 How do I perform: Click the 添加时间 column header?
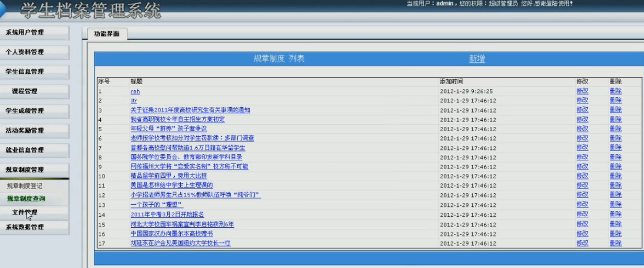[451, 82]
